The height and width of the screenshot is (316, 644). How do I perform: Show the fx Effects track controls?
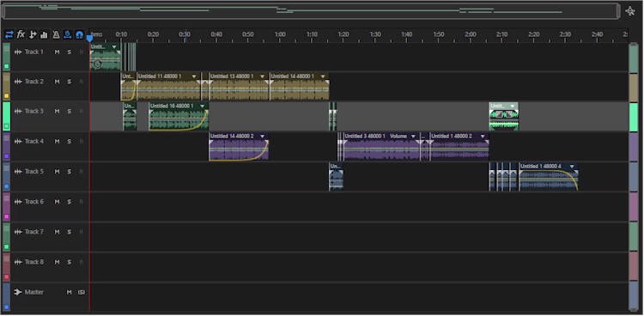pyautogui.click(x=21, y=34)
